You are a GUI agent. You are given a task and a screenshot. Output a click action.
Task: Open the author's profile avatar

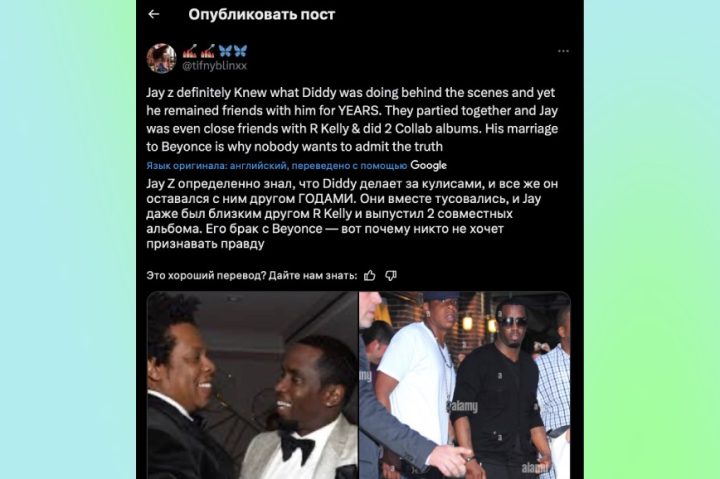[161, 58]
